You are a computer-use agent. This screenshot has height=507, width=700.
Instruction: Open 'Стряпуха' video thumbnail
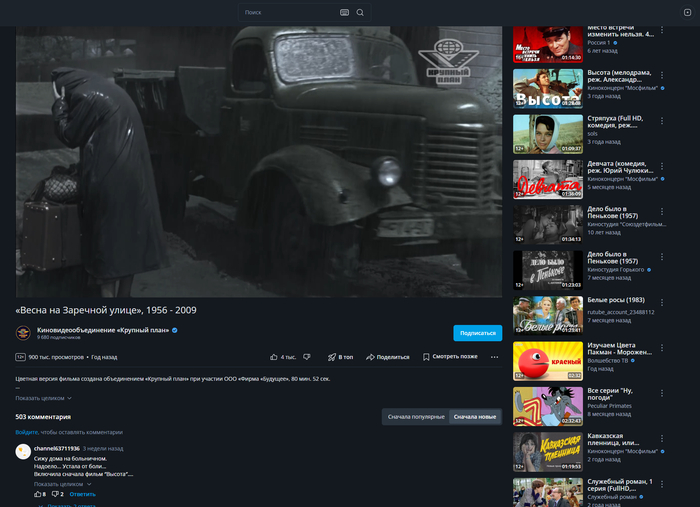[x=548, y=134]
